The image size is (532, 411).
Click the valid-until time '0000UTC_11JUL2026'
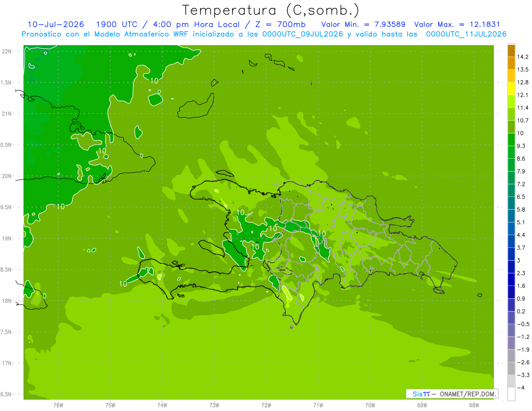click(466, 34)
